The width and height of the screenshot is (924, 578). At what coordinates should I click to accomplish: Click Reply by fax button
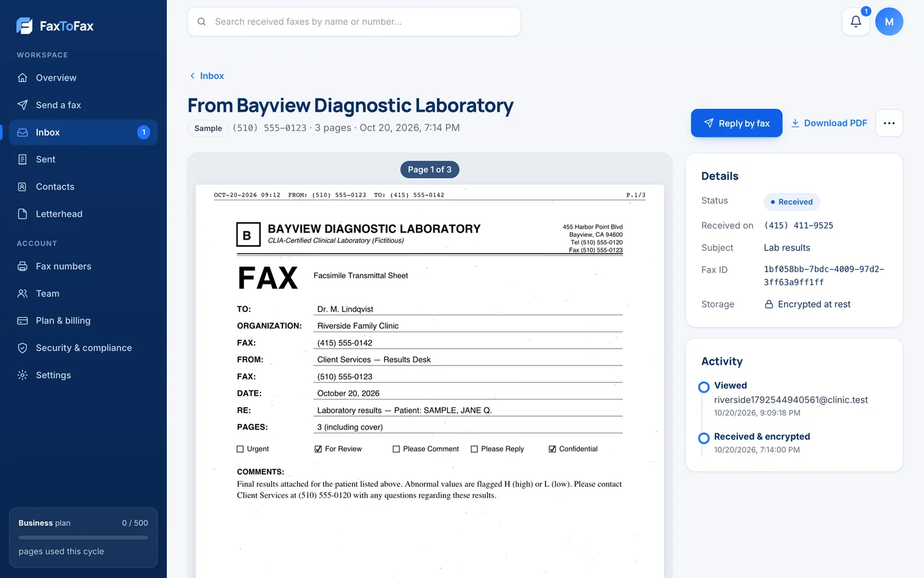point(737,123)
